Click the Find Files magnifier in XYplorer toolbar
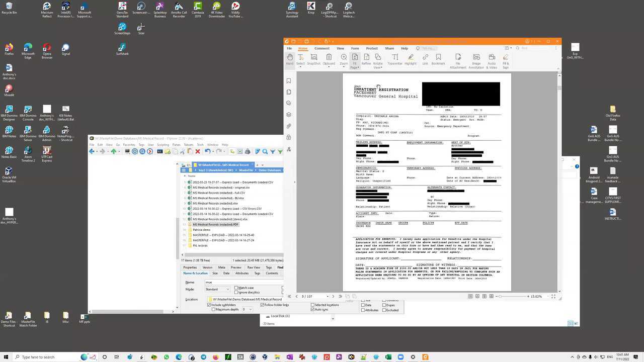The width and height of the screenshot is (644, 362). pos(265,151)
